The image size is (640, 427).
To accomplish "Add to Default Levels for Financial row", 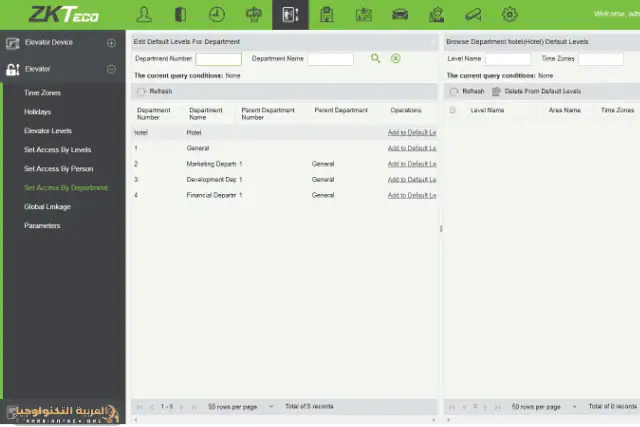I will pos(412,196).
